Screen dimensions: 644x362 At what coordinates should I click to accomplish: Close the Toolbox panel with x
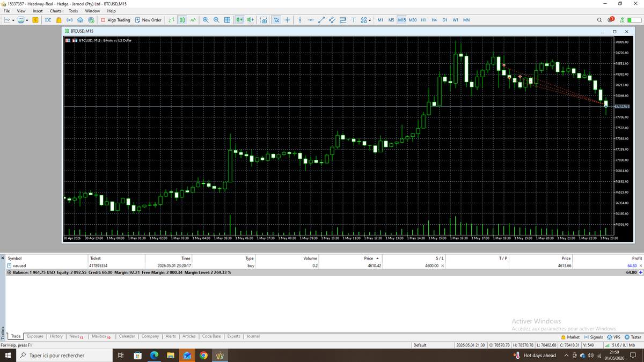click(x=3, y=258)
